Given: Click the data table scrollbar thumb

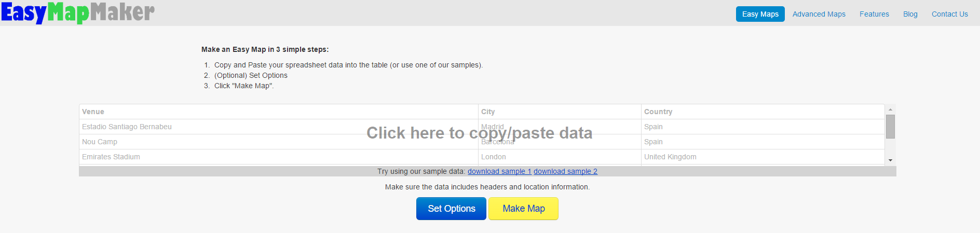Looking at the screenshot, I should click(x=890, y=127).
